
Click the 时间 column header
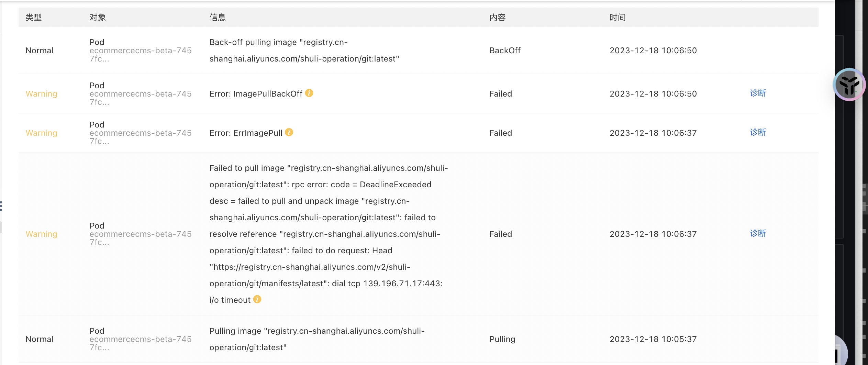617,18
